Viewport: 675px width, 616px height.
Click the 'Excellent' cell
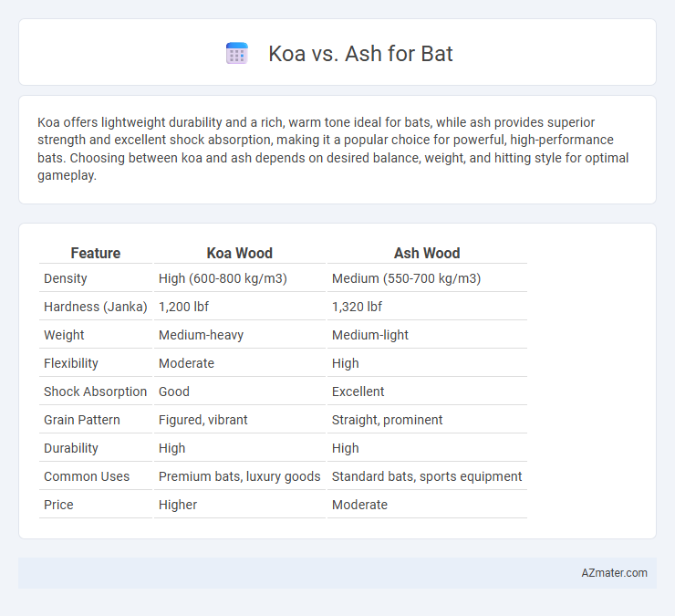tap(358, 392)
